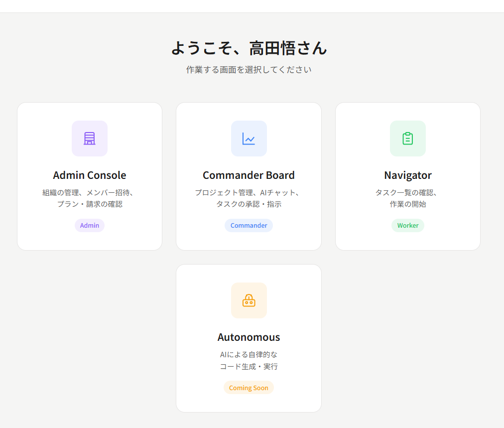
Task: Click the text タスク一覧の確認、
Action: (x=406, y=193)
